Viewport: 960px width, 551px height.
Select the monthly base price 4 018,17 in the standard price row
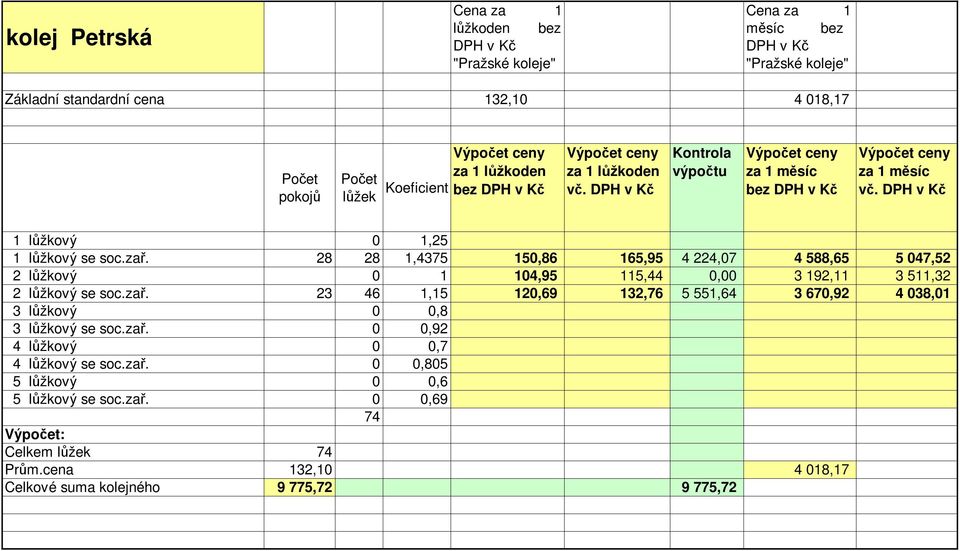tap(822, 99)
